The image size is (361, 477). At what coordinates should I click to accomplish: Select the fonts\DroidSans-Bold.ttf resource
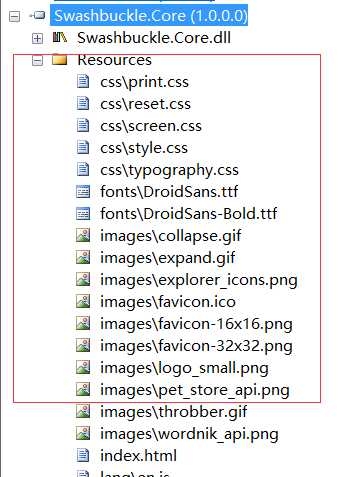pyautogui.click(x=189, y=214)
